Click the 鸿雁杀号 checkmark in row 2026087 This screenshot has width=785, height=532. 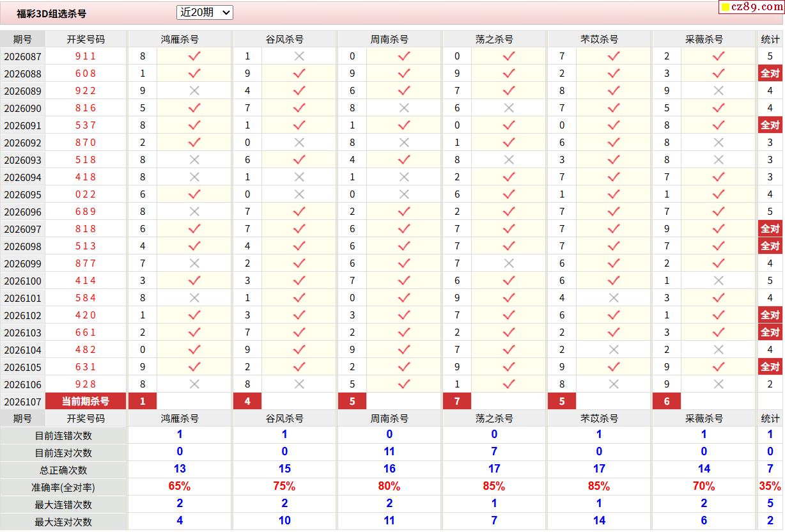pos(194,56)
